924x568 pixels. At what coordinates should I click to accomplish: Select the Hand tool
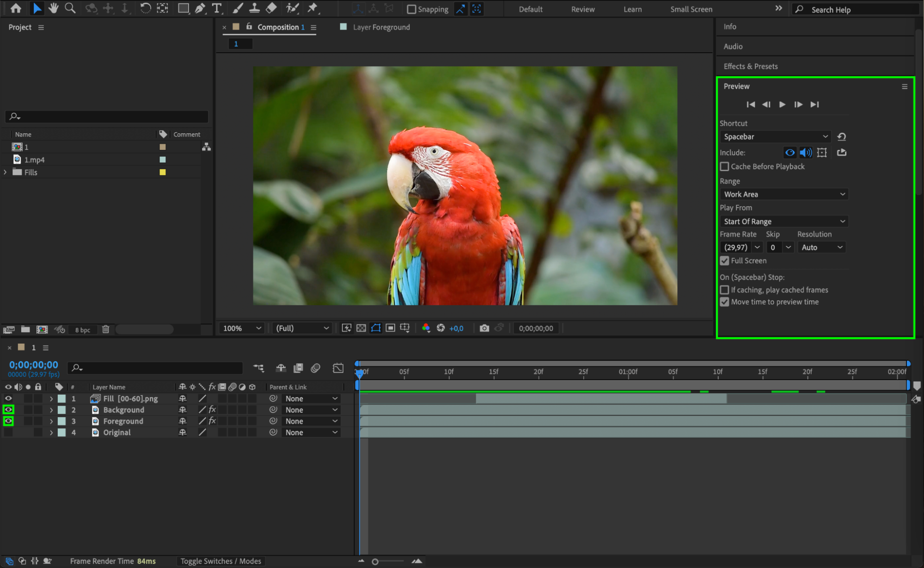tap(54, 8)
